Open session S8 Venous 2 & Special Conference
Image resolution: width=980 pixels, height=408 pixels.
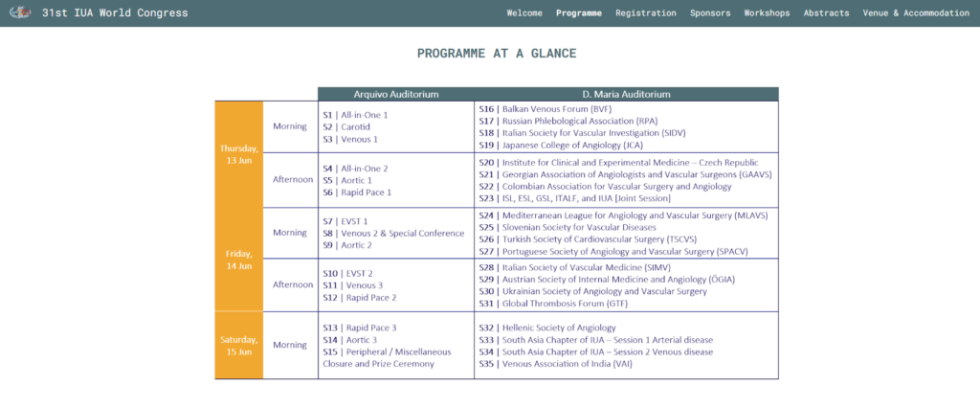392,233
